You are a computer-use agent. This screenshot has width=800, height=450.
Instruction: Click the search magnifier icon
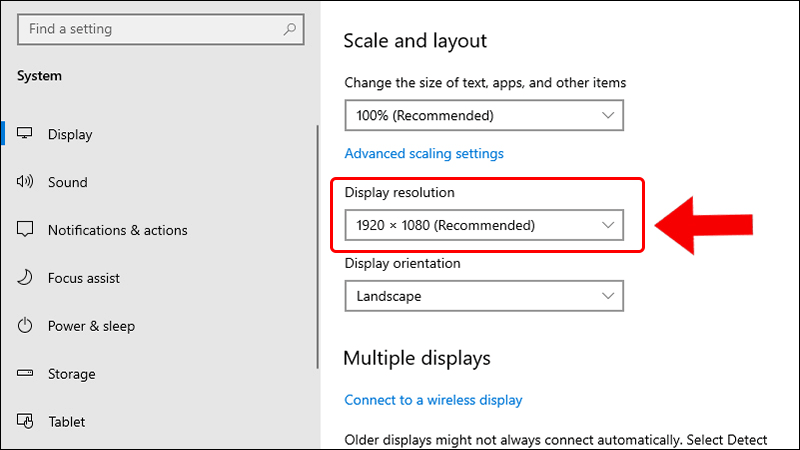point(290,30)
